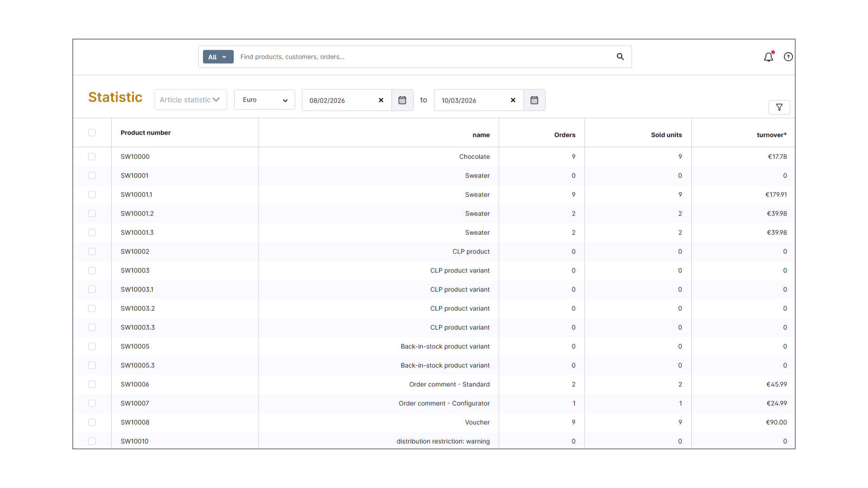Screen dimensions: 868x488
Task: Expand the All search scope dropdown
Action: (218, 57)
